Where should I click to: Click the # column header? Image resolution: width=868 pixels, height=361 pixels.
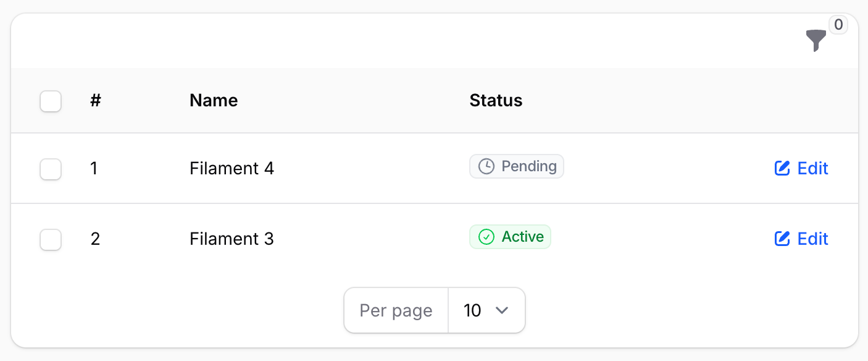95,100
